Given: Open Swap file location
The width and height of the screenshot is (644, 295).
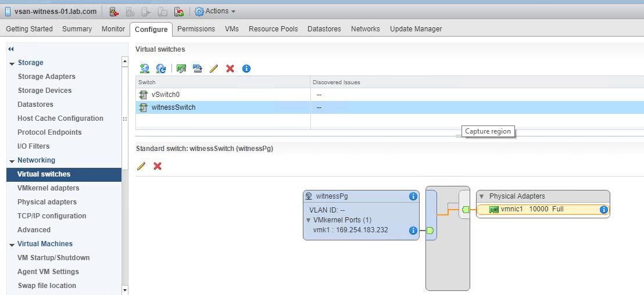Looking at the screenshot, I should (x=47, y=286).
